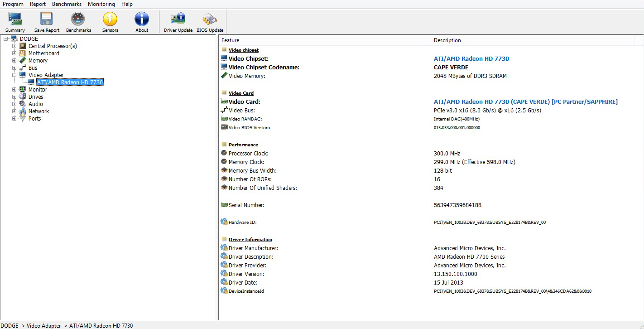Select the Network label in the tree
Viewport: 644px width, 329px height.
coord(38,111)
